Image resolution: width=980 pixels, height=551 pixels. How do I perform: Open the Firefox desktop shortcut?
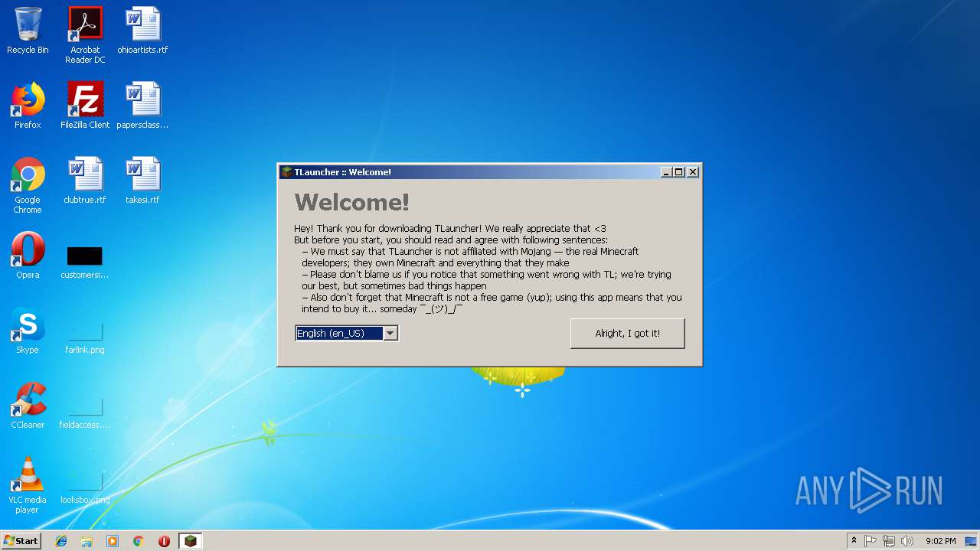[28, 106]
